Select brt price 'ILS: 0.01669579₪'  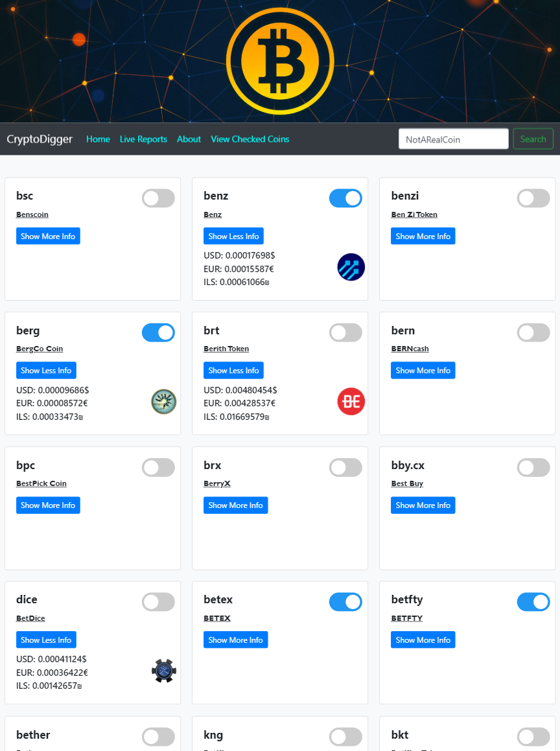click(237, 417)
